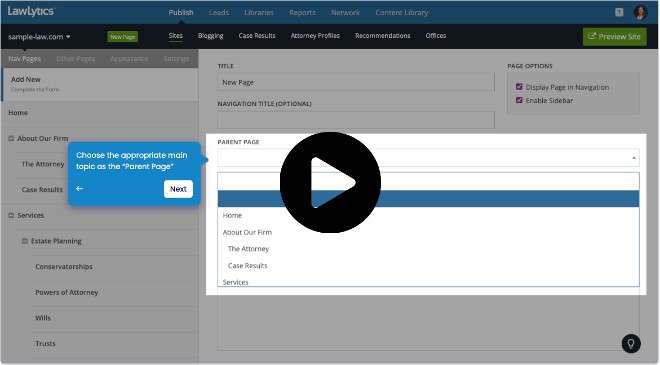Select the Recommendations tab
Screen dimensions: 660x365
click(383, 36)
